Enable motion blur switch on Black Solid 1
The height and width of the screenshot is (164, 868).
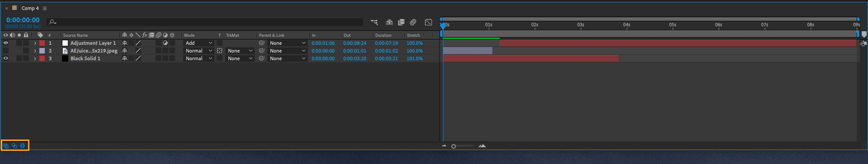(158, 58)
